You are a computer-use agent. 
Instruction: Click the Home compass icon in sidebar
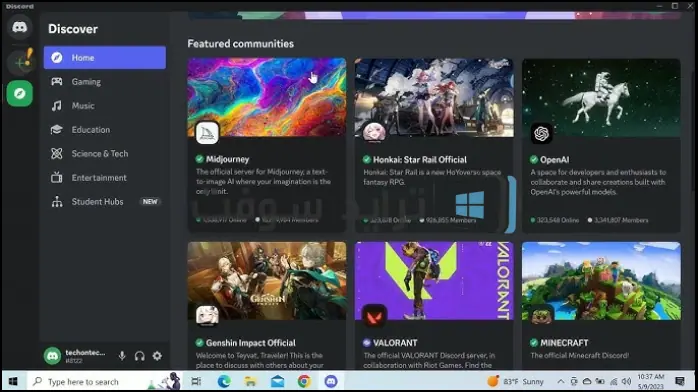(57, 57)
